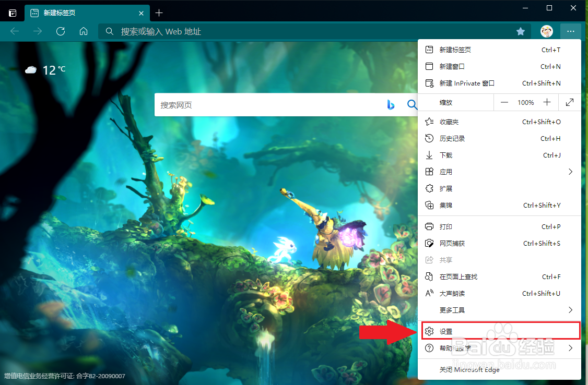Refresh the page
Viewport: 588px width, 385px height.
tap(61, 31)
